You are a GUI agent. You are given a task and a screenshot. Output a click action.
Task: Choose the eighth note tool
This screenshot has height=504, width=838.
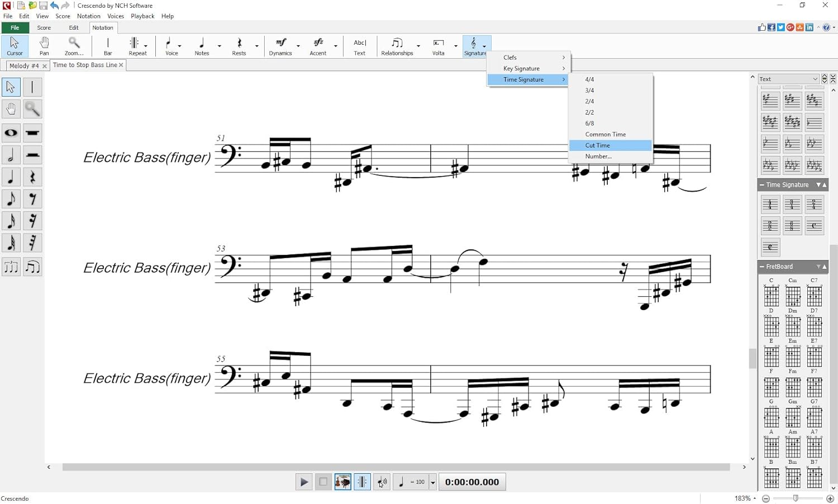(x=11, y=198)
